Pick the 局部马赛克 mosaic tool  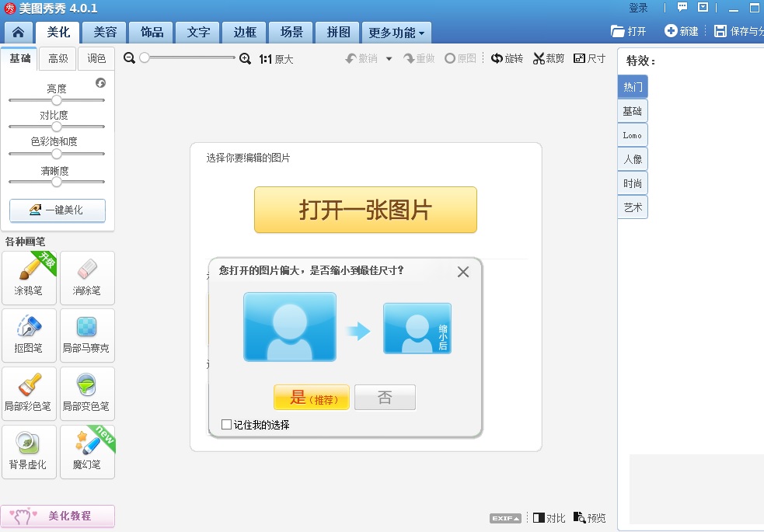pyautogui.click(x=87, y=335)
